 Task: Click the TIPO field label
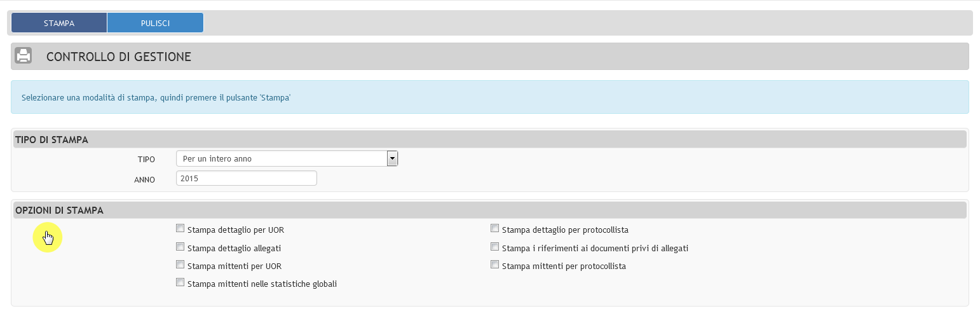(x=146, y=160)
